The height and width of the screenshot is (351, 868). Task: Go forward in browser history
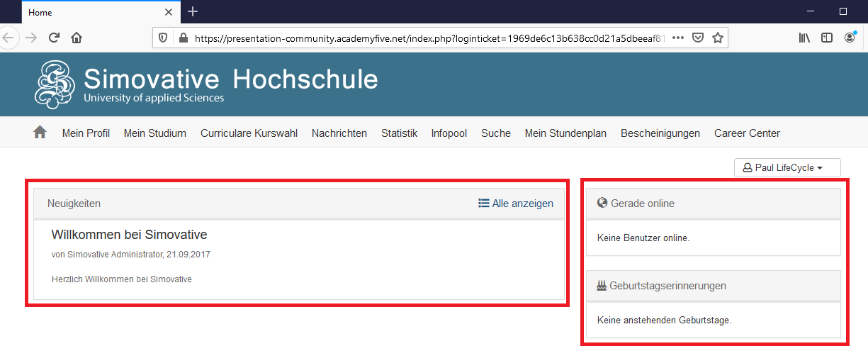[x=30, y=38]
